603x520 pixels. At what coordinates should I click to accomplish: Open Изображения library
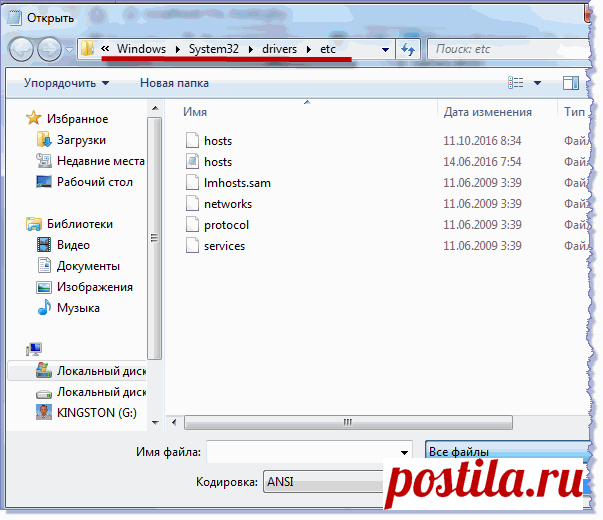85,287
